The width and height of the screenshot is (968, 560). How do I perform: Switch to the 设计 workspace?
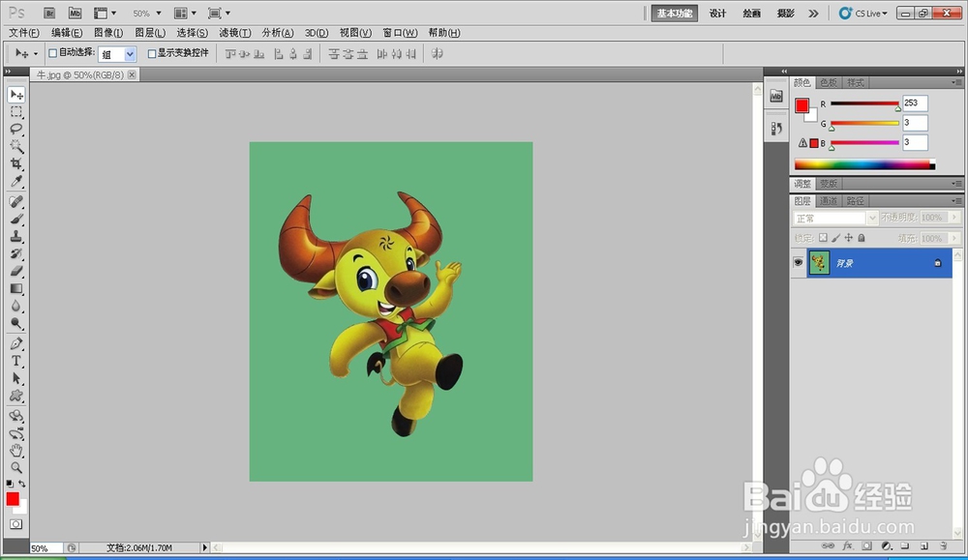(x=717, y=14)
